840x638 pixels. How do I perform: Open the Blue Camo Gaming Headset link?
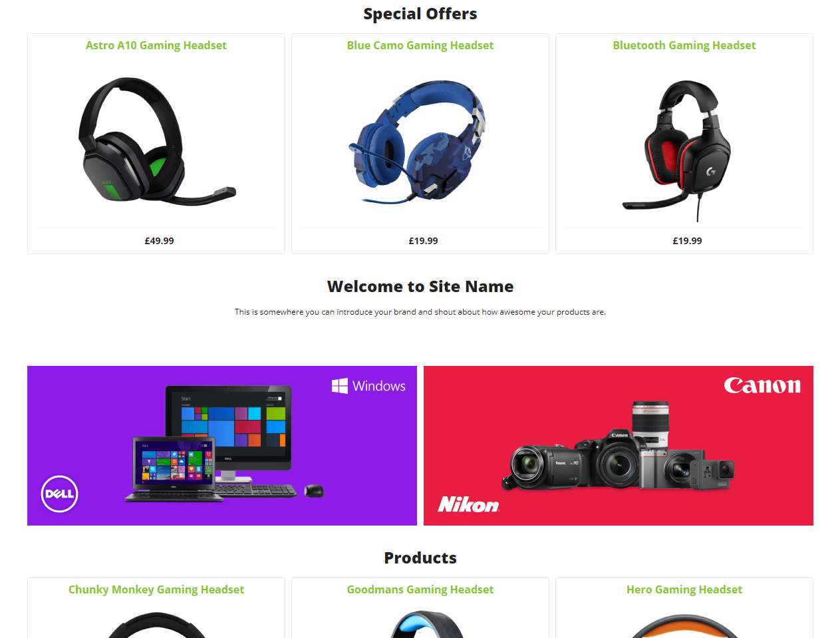(x=420, y=45)
